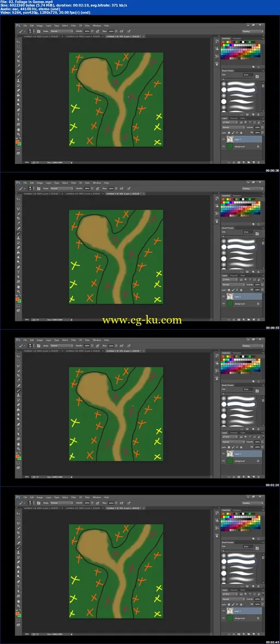Select the Dodge tool in the 00:01:20 frame
This screenshot has height=644, width=280.
pyautogui.click(x=19, y=419)
